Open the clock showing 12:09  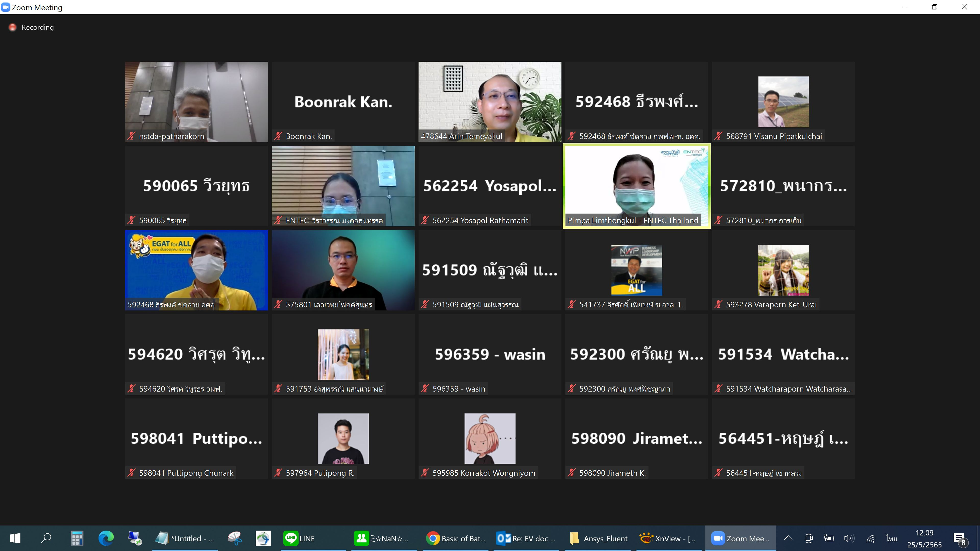point(924,539)
